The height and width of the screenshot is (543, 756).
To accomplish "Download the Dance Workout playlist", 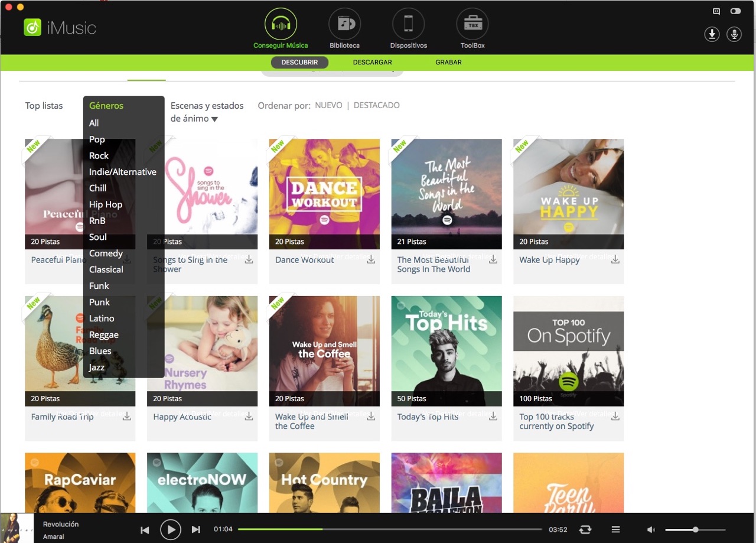I will click(371, 259).
